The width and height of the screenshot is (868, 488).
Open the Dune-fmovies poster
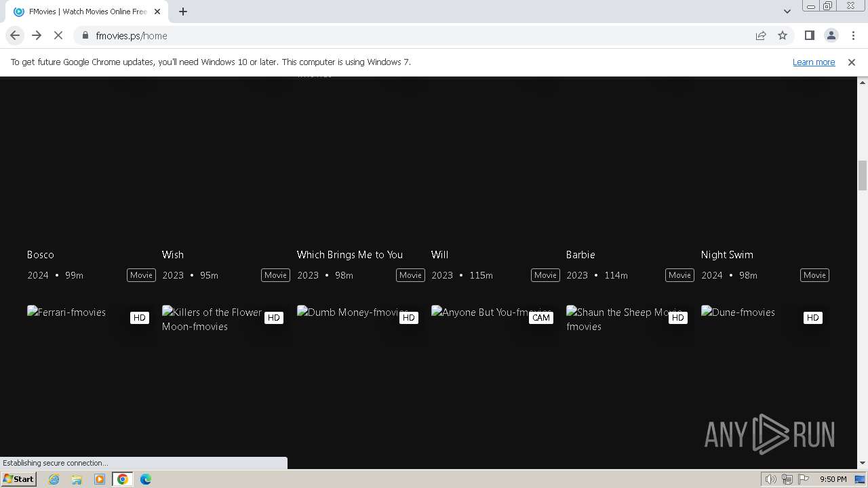pos(738,312)
